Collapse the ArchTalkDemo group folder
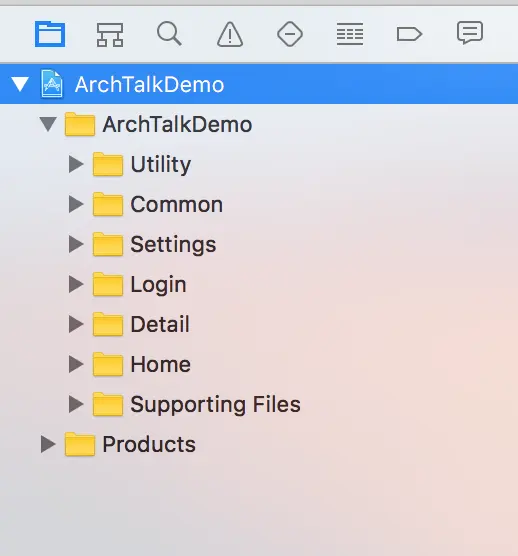The height and width of the screenshot is (556, 518). click(48, 124)
